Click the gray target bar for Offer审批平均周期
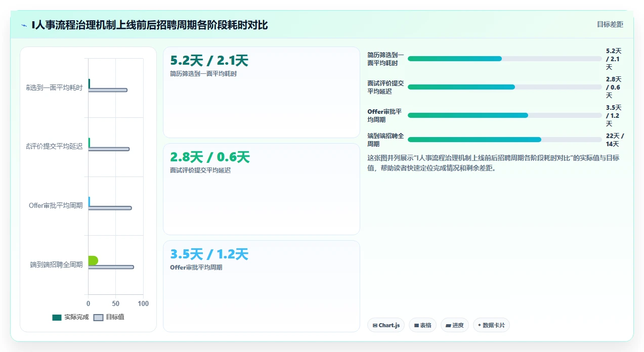644x352 pixels. pos(110,208)
